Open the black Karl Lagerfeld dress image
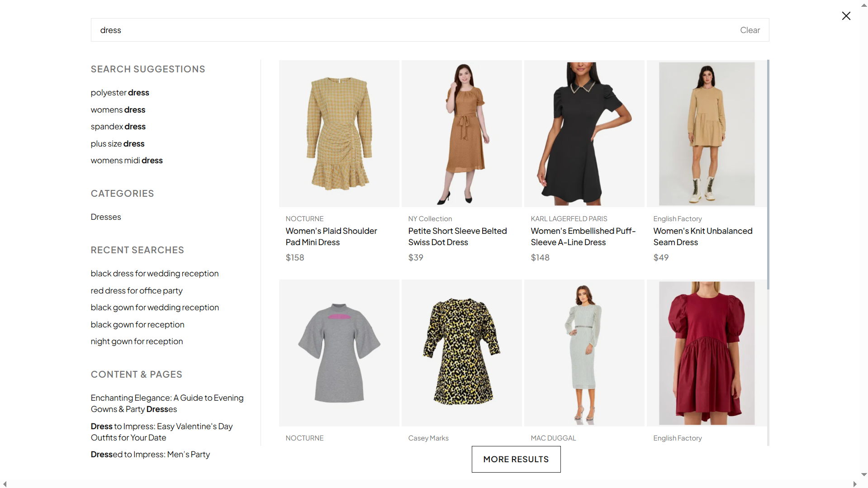 tap(584, 133)
